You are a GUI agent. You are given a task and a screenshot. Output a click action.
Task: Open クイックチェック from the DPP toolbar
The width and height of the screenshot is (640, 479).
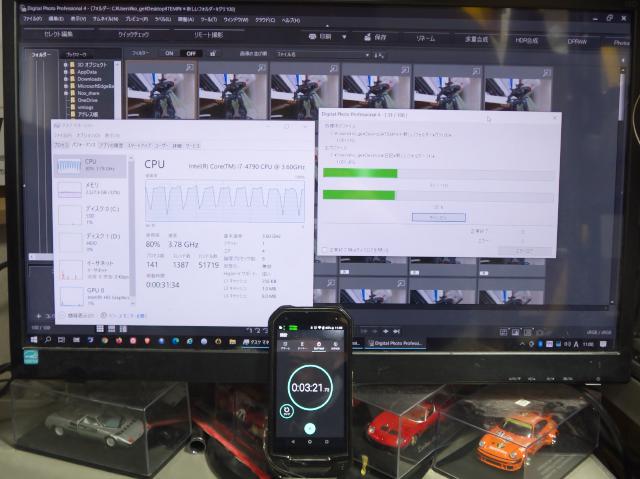point(133,35)
